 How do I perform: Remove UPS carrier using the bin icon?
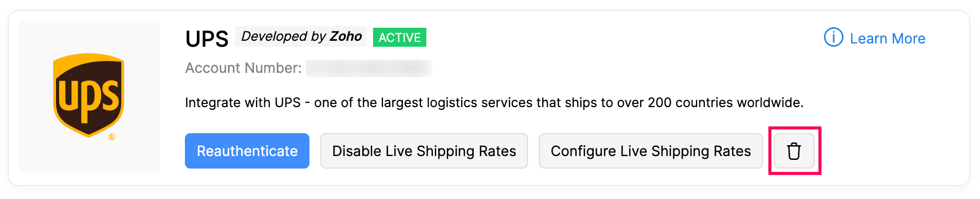coord(794,151)
